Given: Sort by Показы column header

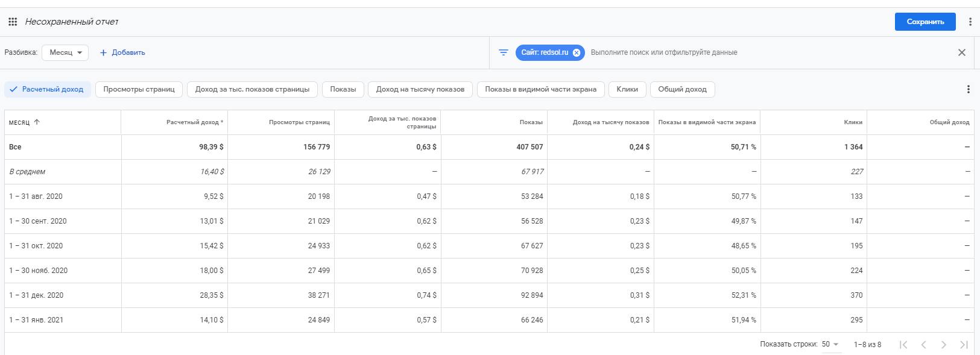Looking at the screenshot, I should tap(531, 122).
